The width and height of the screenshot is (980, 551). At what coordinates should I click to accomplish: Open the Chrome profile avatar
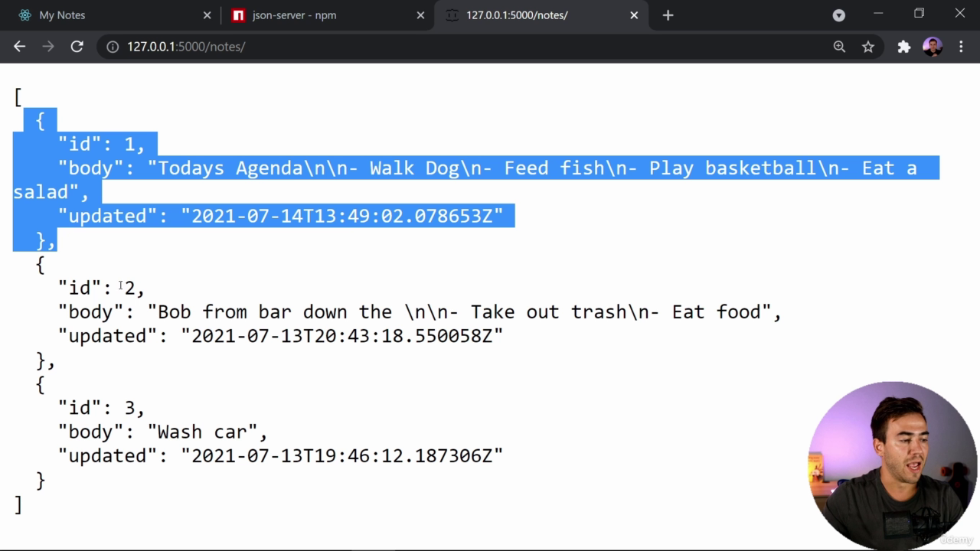[932, 47]
